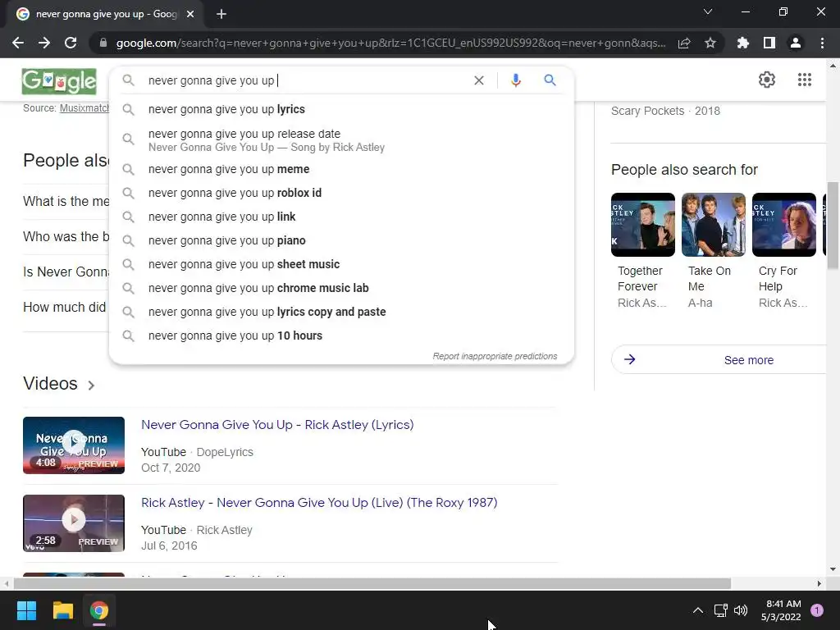Click the volume speaker tray icon
The image size is (840, 630).
coord(741,610)
